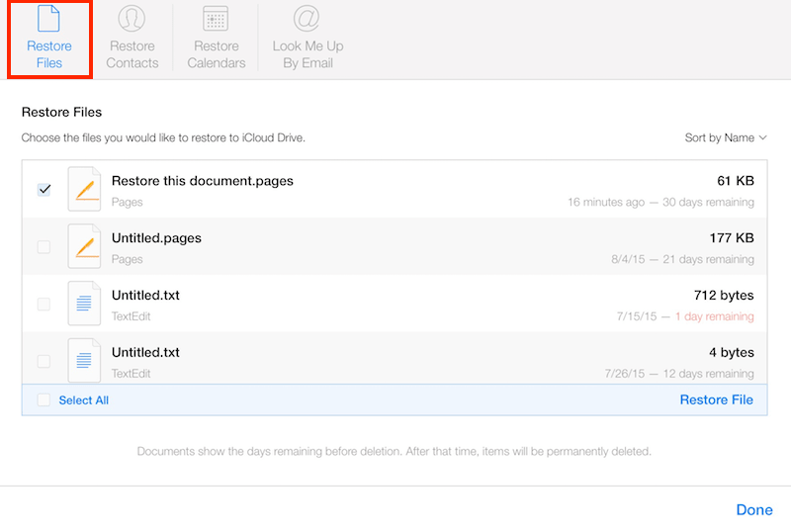Click the 16 minutes ago — 30 days remaining text
This screenshot has width=791, height=532.
(660, 202)
